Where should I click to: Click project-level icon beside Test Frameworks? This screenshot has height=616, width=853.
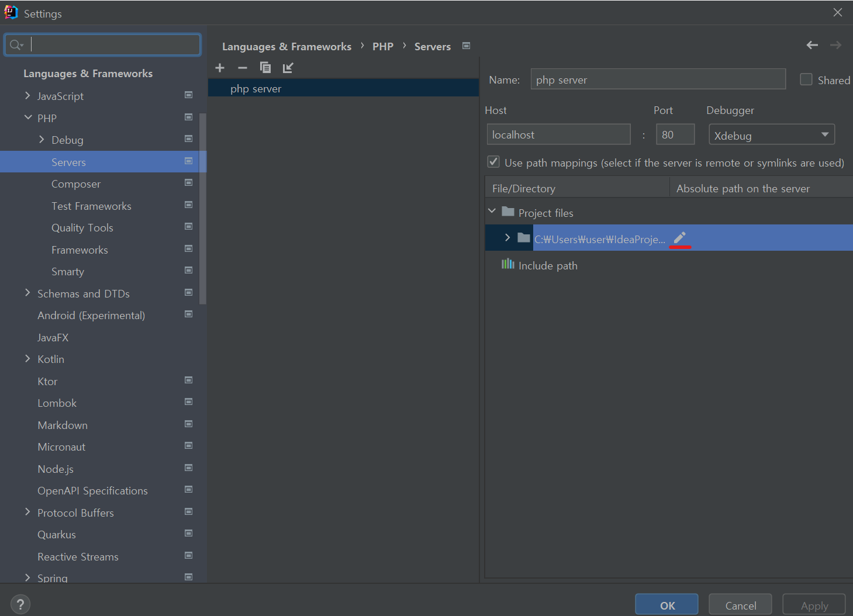pos(188,205)
